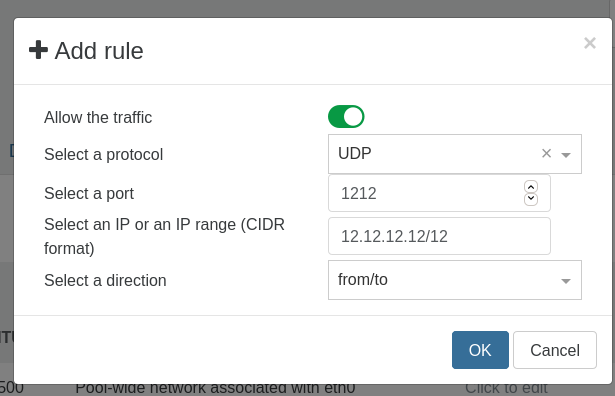Viewport: 615px width, 396px height.
Task: Click the Add rule dialog title text
Action: 99,51
